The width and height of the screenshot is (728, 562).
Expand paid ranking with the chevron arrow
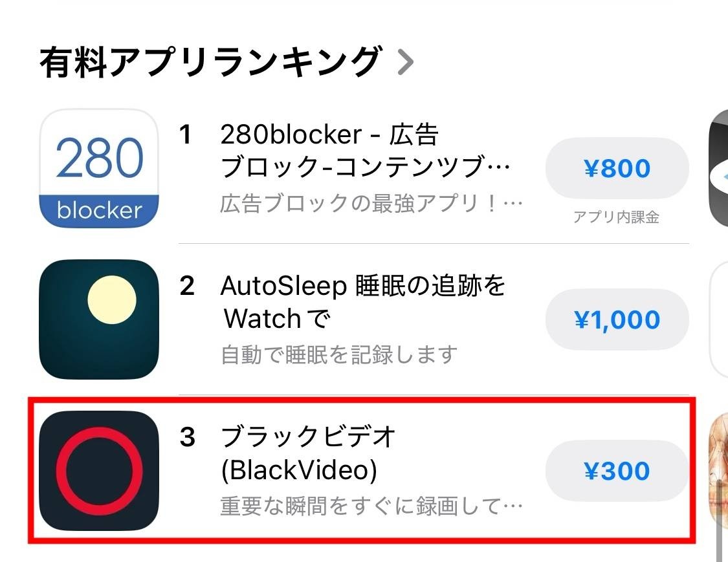tap(406, 63)
